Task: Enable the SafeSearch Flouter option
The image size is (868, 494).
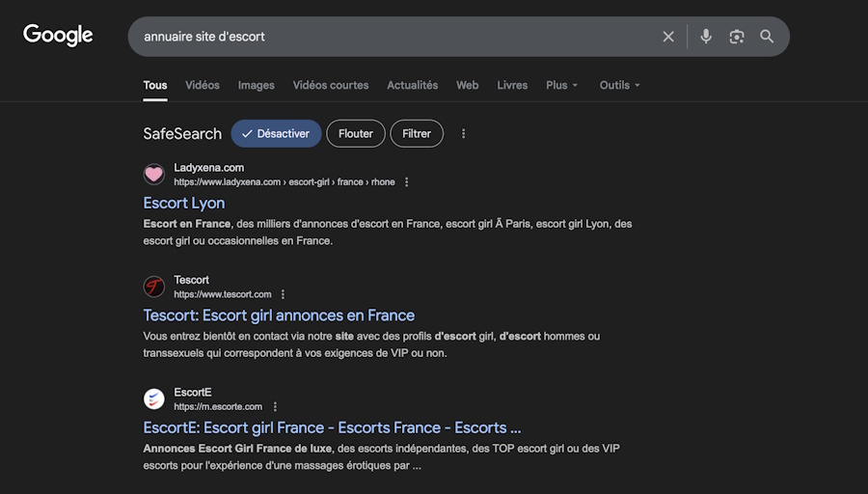Action: [x=356, y=134]
